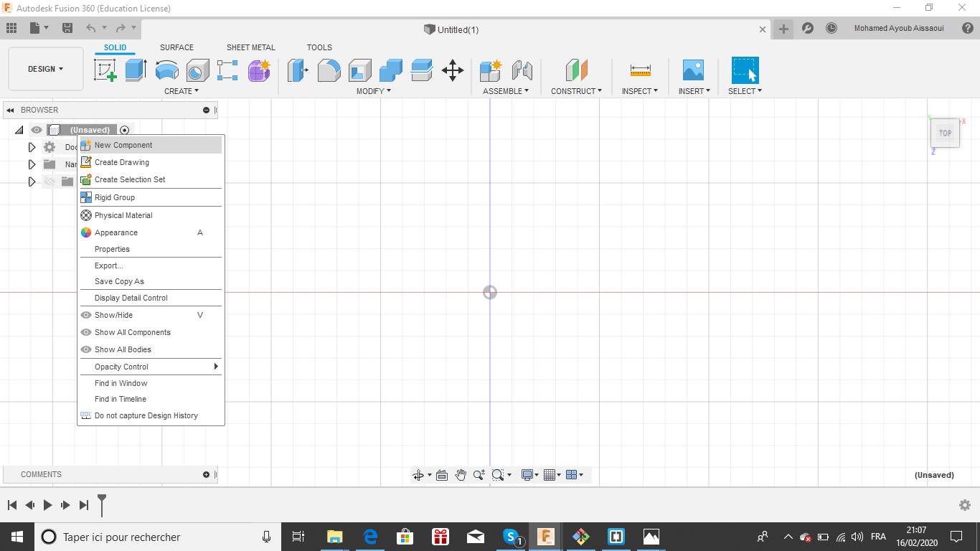Expand the Named Views tree node

(x=32, y=164)
